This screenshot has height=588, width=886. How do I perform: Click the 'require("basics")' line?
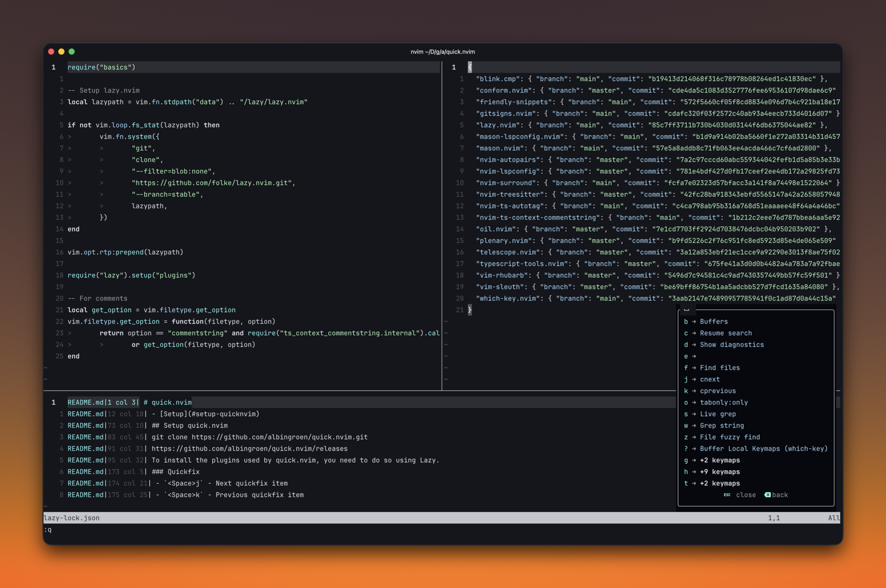coord(101,67)
